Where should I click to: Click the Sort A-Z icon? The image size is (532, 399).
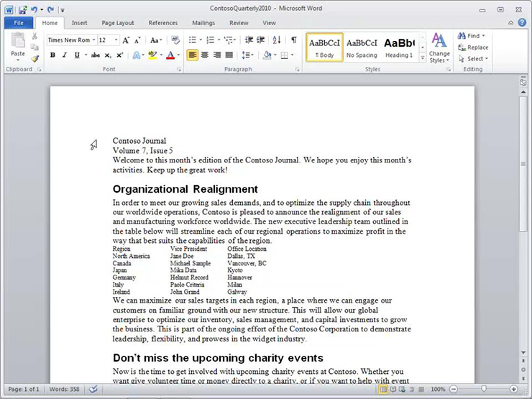pyautogui.click(x=277, y=40)
